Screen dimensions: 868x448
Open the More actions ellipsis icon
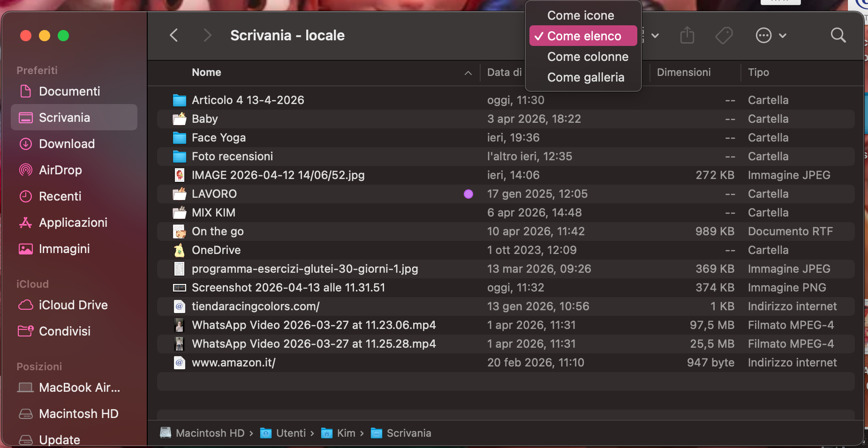coord(763,35)
